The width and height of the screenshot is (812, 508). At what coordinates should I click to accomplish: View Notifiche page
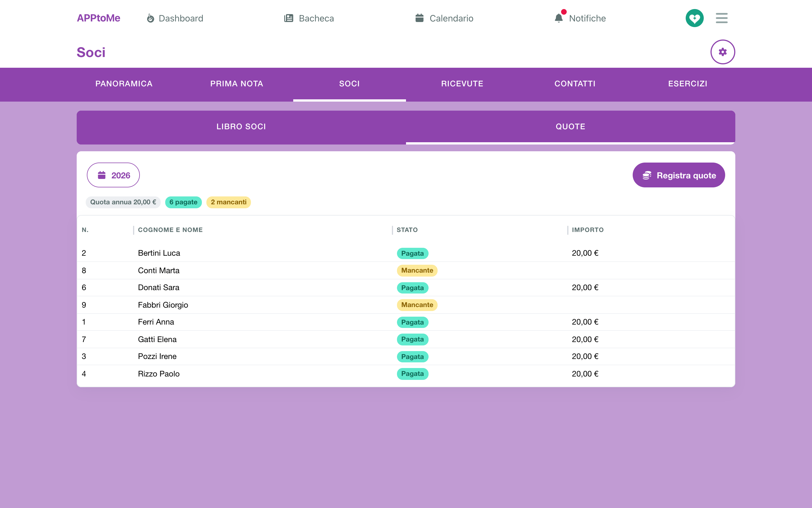(x=580, y=18)
